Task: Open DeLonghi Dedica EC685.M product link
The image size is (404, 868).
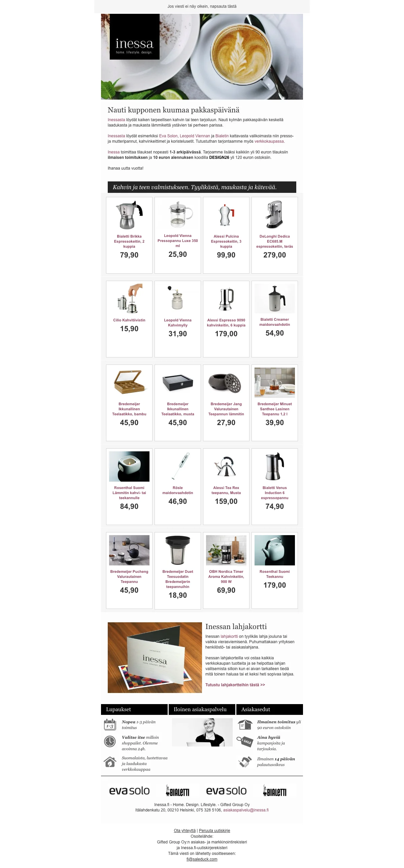Action: click(275, 241)
